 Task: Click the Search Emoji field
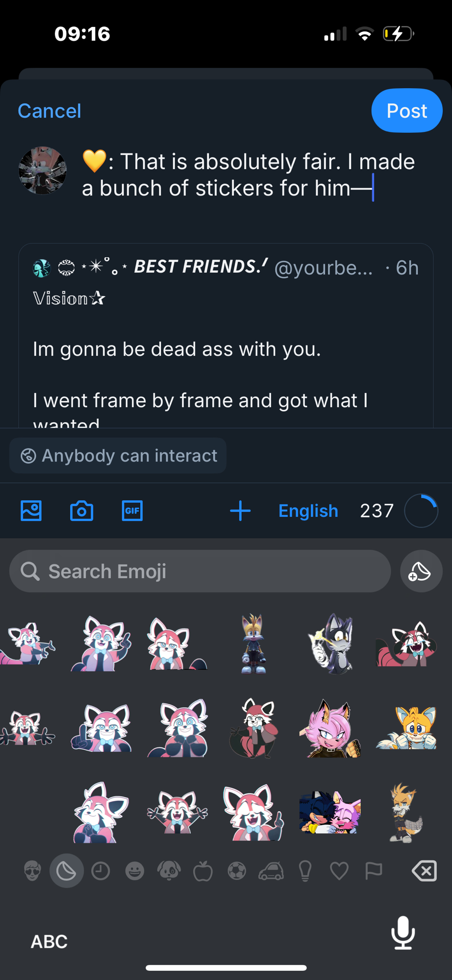[200, 571]
